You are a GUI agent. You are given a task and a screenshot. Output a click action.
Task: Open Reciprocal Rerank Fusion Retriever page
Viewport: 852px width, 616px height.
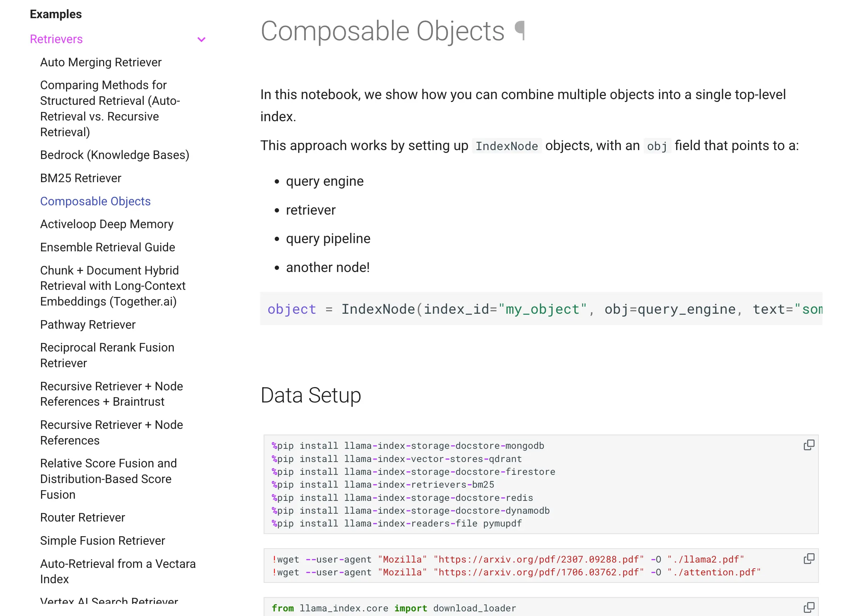pos(107,355)
